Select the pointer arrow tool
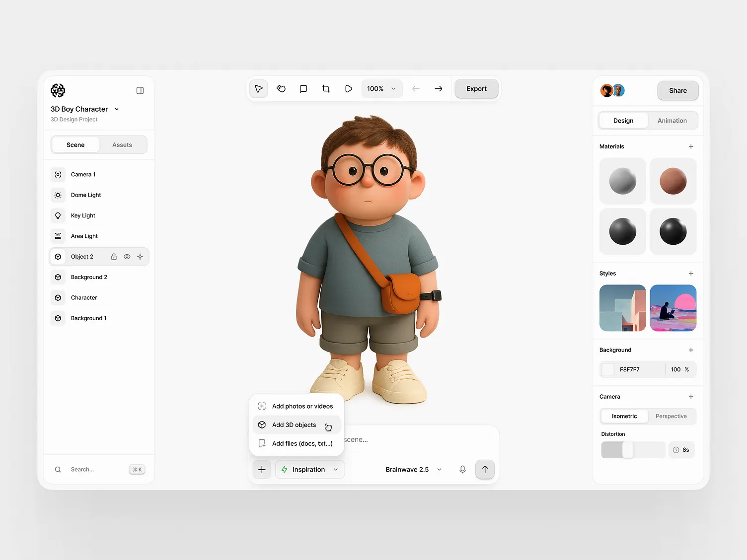747x560 pixels. click(x=259, y=89)
